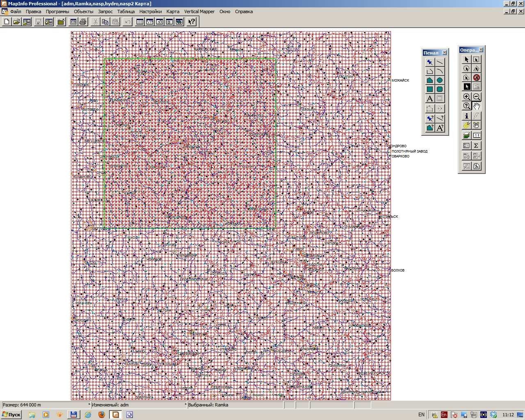
Task: Select the Label tag tool
Action: [x=466, y=125]
